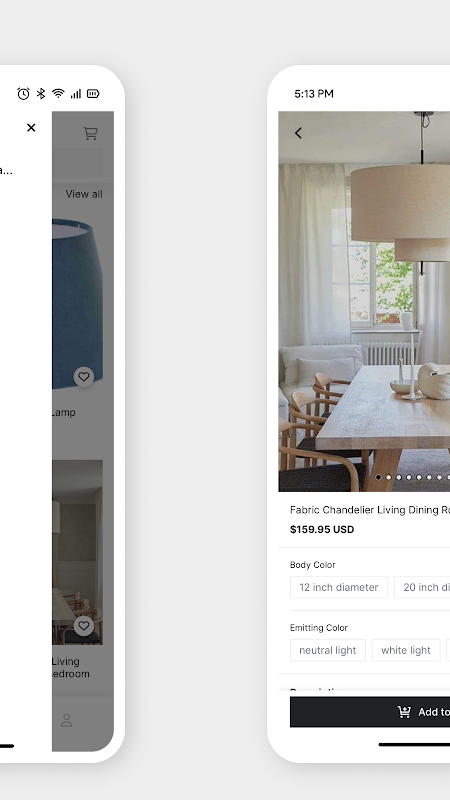
Task: Tap the Add to cart button
Action: 370,712
